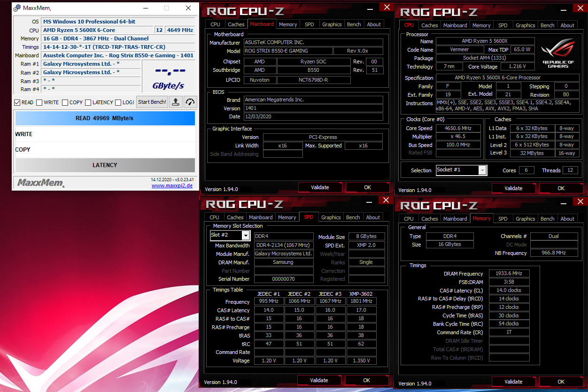The image size is (588, 392).
Task: Close the CPU-Z SPD window
Action: (385, 200)
